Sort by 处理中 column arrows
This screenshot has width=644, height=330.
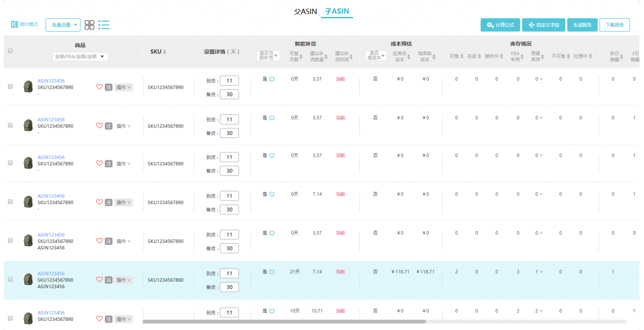pyautogui.click(x=590, y=56)
